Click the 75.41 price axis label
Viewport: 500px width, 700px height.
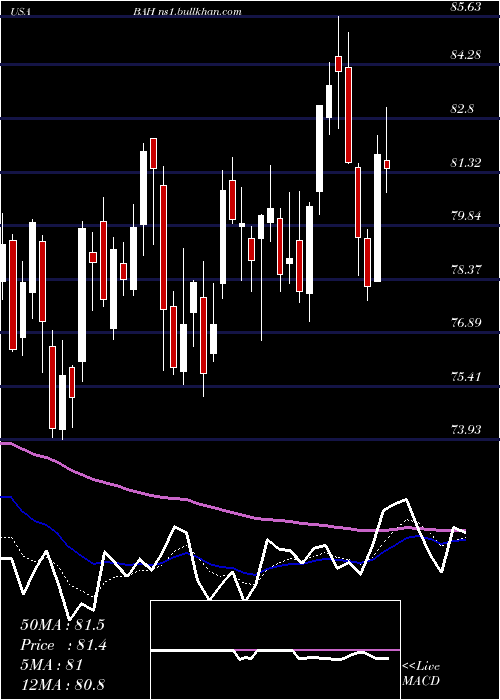click(466, 377)
